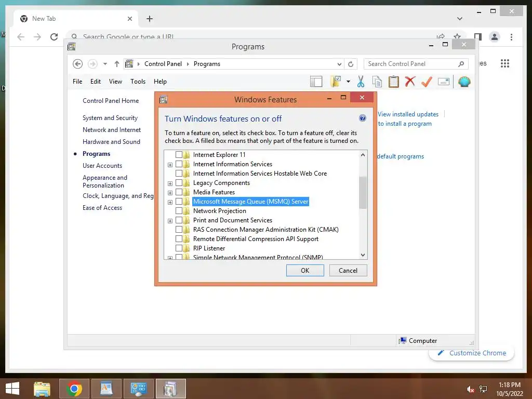Click the Paste clipboard toolbar icon

click(394, 82)
